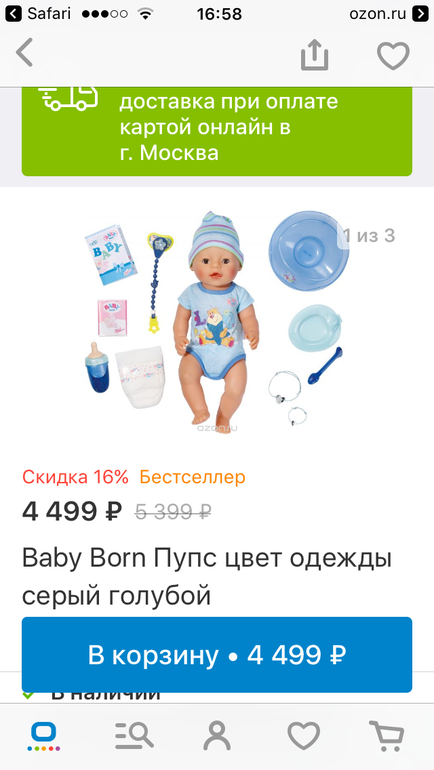
Task: Click 'В корзину • 4 499 ₽' button
Action: (x=217, y=655)
